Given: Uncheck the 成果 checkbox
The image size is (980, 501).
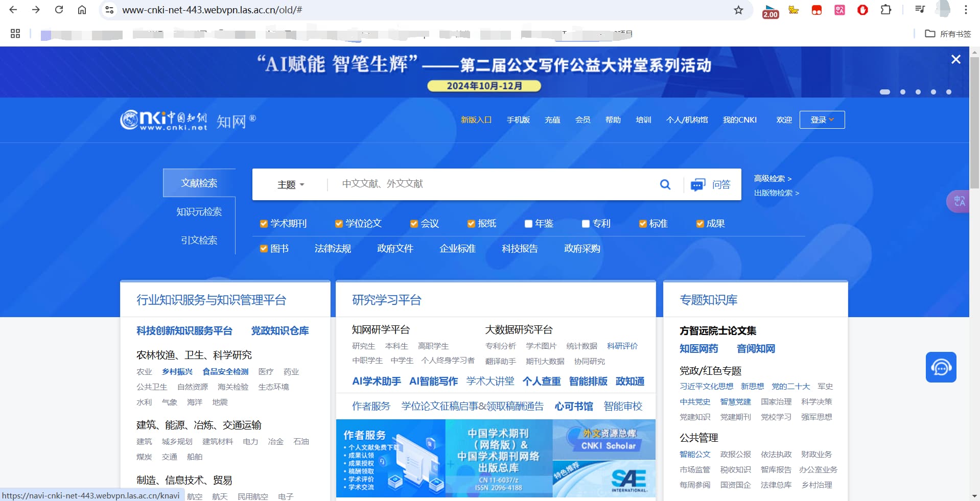Looking at the screenshot, I should click(x=700, y=224).
